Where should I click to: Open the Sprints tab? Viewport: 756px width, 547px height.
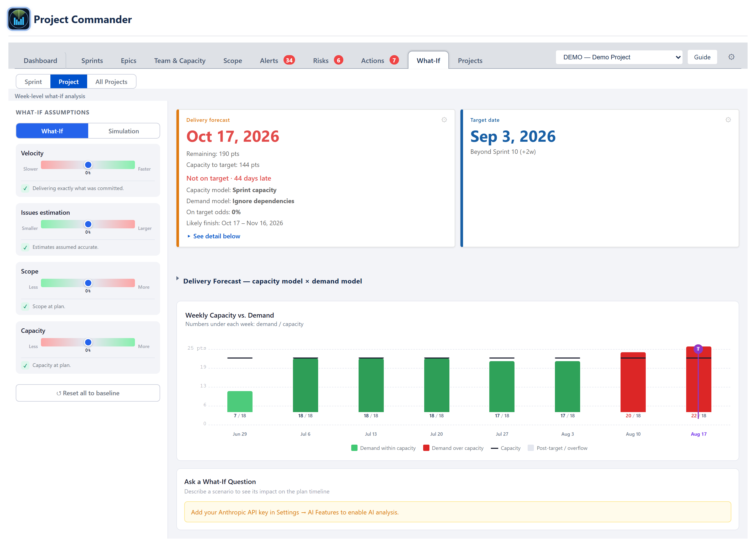[x=92, y=60]
